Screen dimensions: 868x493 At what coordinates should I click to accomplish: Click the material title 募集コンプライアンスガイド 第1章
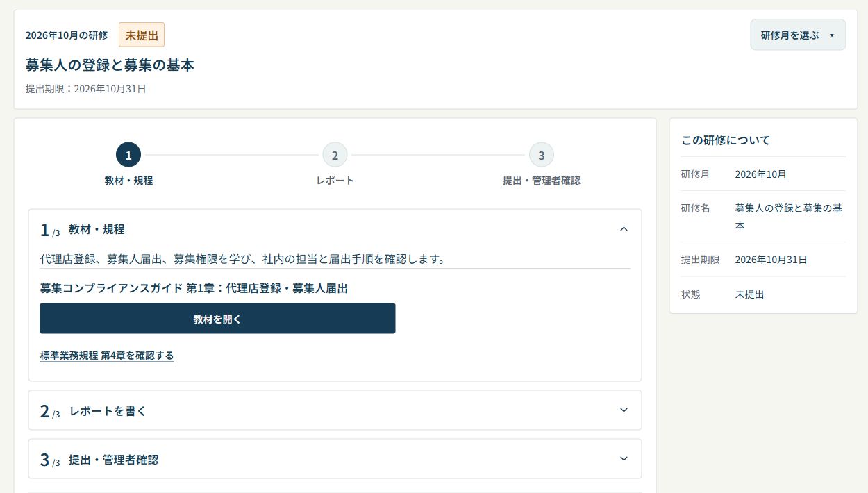[x=194, y=288]
